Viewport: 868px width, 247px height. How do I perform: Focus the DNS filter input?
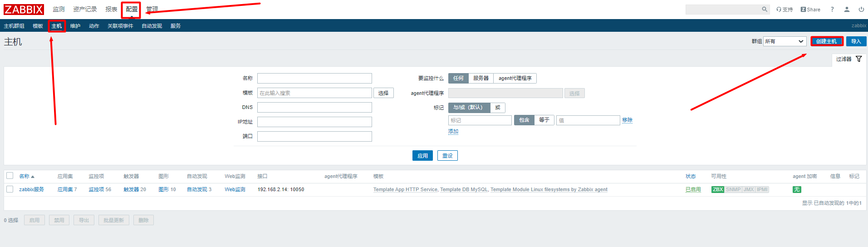tap(314, 108)
